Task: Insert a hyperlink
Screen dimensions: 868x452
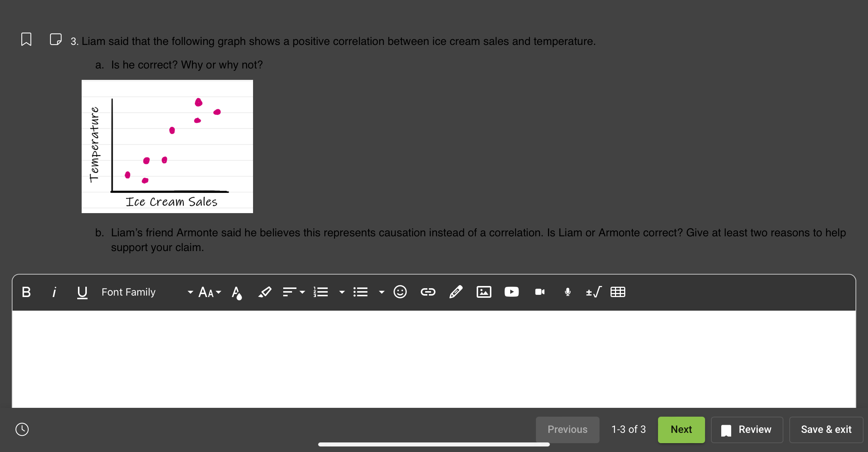Action: [x=428, y=292]
